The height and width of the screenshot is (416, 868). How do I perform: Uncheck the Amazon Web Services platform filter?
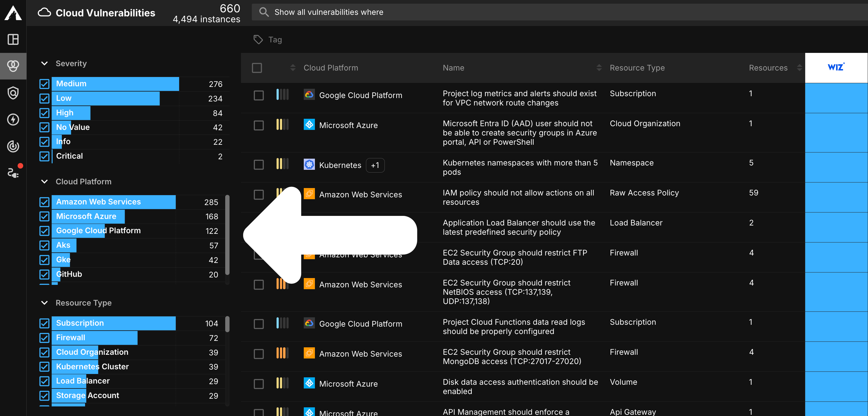pyautogui.click(x=44, y=202)
